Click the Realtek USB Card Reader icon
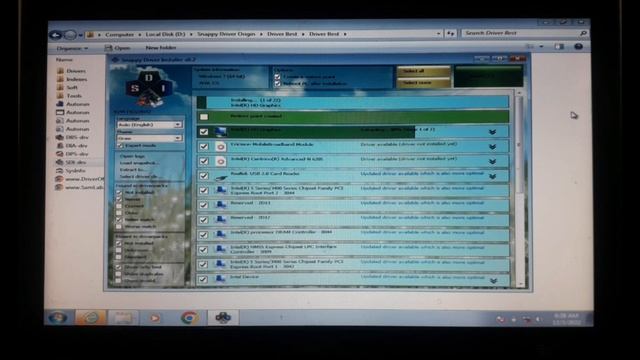 221,176
